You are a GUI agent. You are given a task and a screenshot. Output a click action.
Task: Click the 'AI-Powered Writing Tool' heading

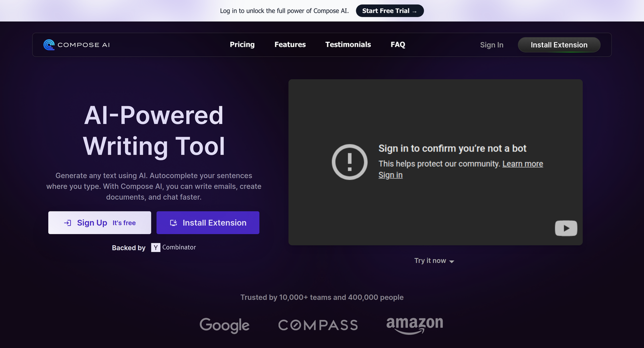154,130
